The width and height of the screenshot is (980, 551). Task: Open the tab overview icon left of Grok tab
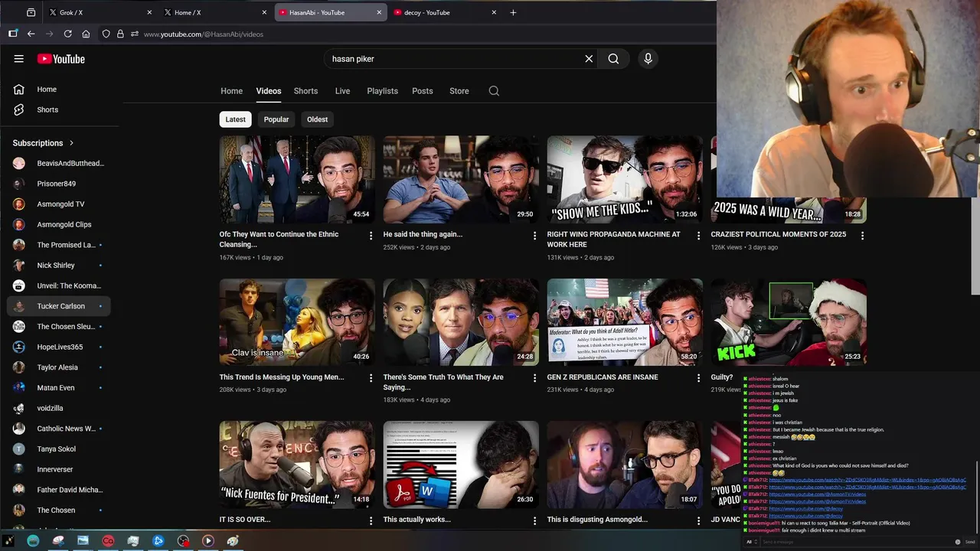click(x=31, y=12)
